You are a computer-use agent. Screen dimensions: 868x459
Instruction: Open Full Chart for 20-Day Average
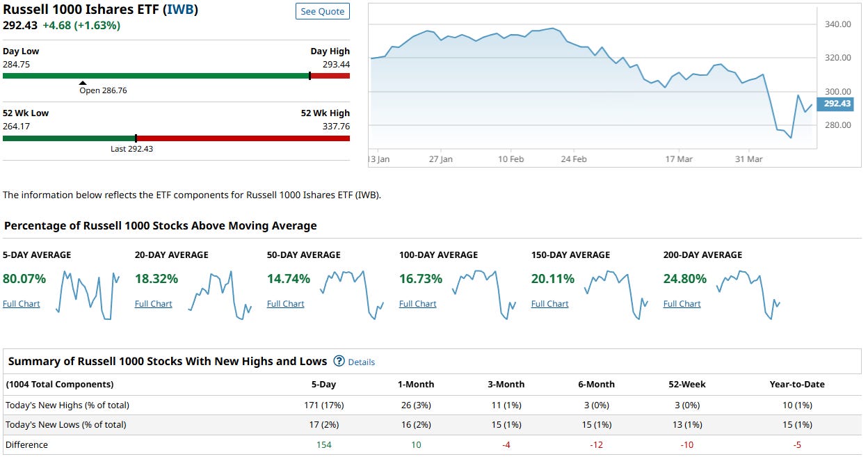click(154, 304)
